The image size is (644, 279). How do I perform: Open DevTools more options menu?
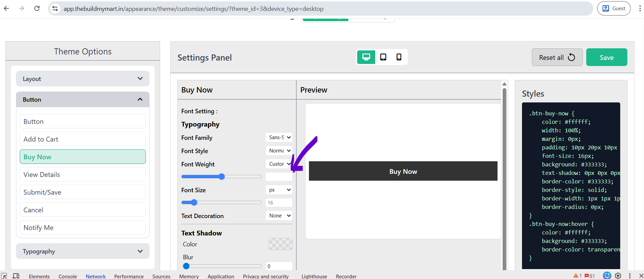(x=630, y=276)
